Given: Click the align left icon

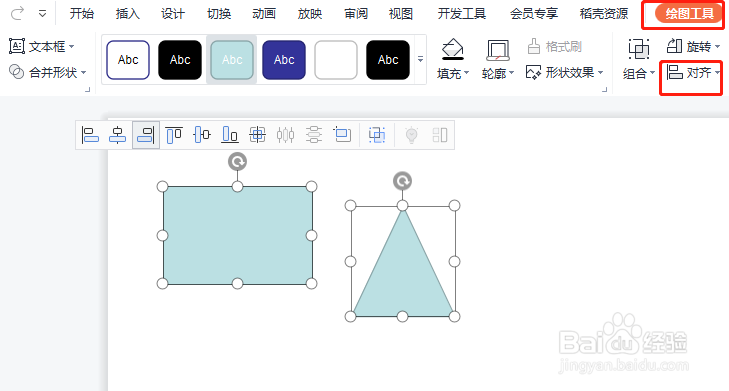Looking at the screenshot, I should tap(90, 135).
